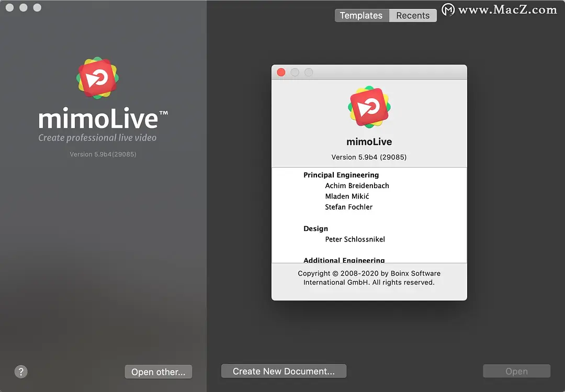Click the name Stefan Fochler
565x392 pixels.
[348, 207]
